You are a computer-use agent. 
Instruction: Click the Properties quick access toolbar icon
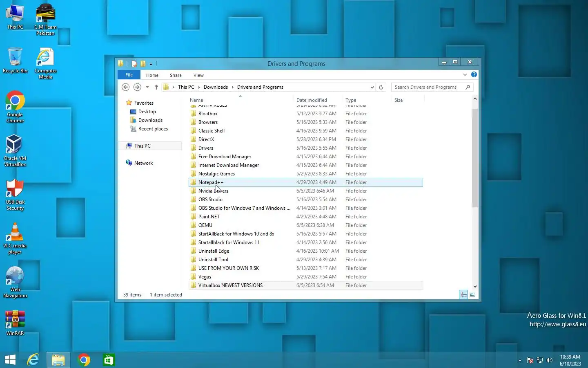click(x=134, y=63)
